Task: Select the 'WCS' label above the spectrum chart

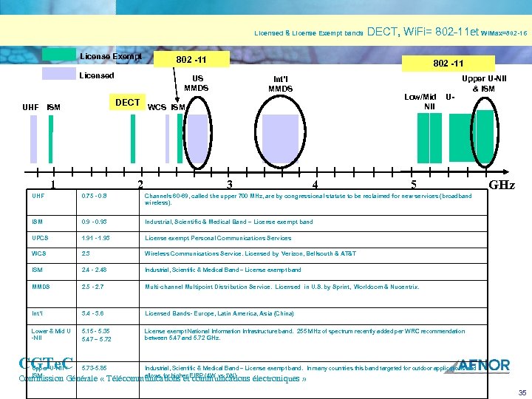Action: pos(157,107)
